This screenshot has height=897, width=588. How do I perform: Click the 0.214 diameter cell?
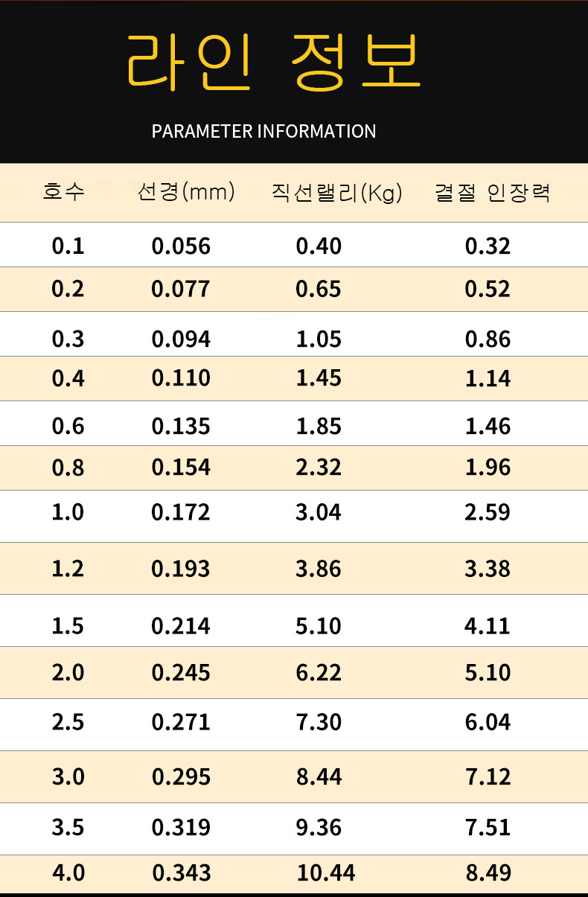[181, 626]
